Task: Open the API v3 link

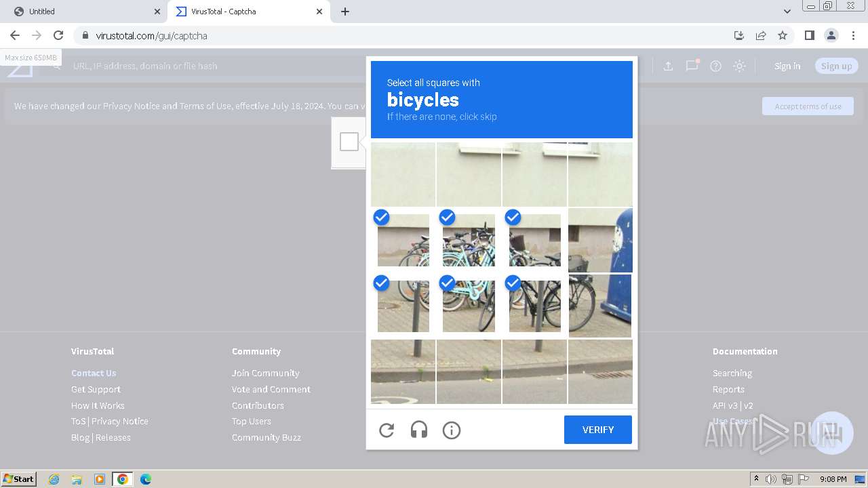Action: 725,405
